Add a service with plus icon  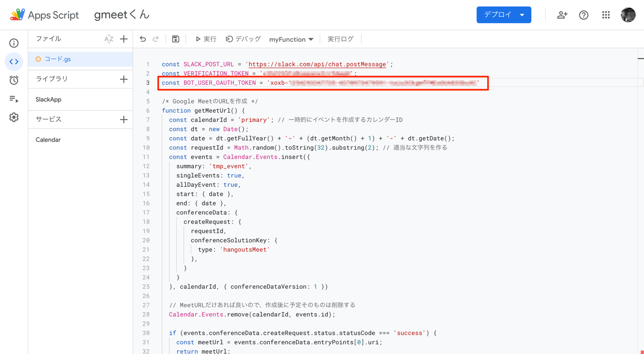coord(124,120)
